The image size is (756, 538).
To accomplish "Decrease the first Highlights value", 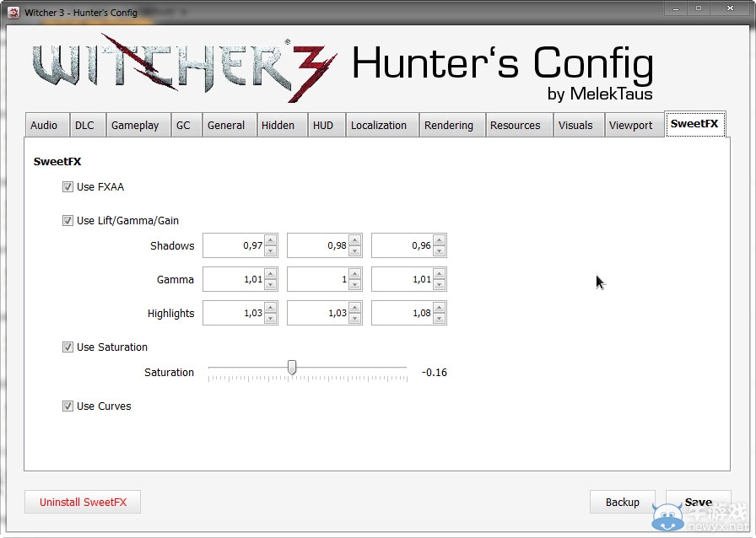I will point(271,318).
